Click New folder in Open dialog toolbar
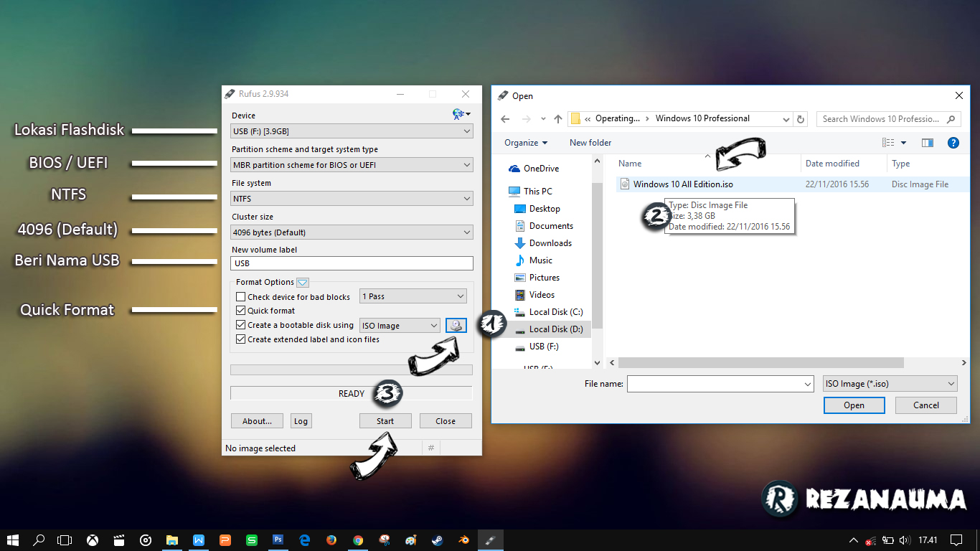The image size is (980, 551). tap(590, 143)
